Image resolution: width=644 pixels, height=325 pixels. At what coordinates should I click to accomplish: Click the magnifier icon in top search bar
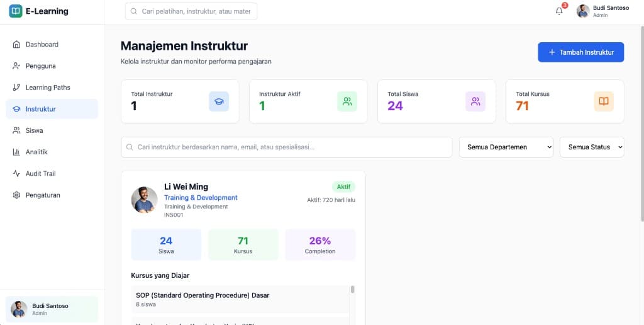coord(134,11)
